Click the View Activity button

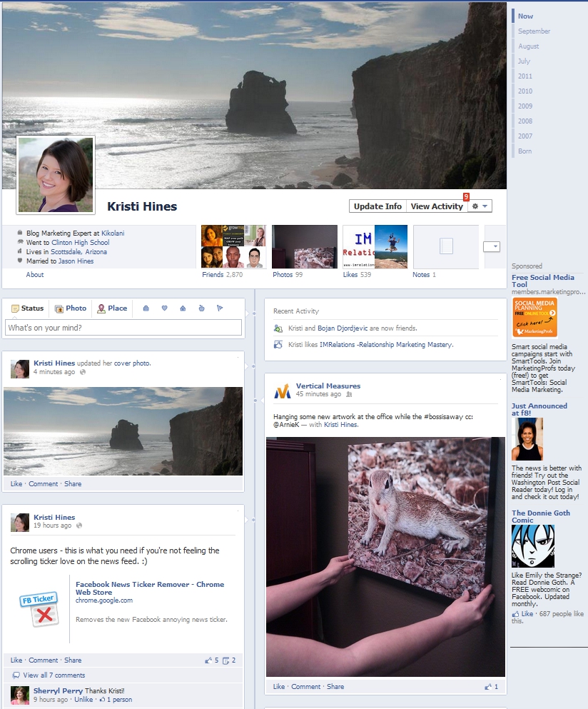(x=437, y=206)
